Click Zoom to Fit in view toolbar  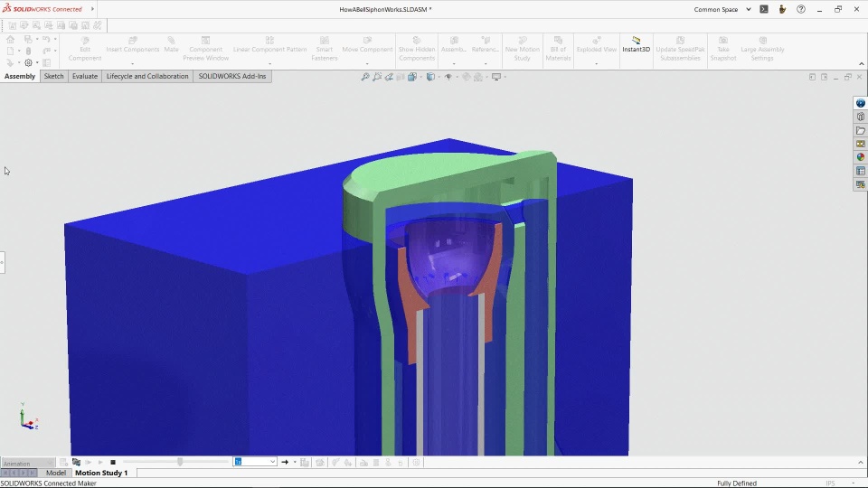point(365,77)
